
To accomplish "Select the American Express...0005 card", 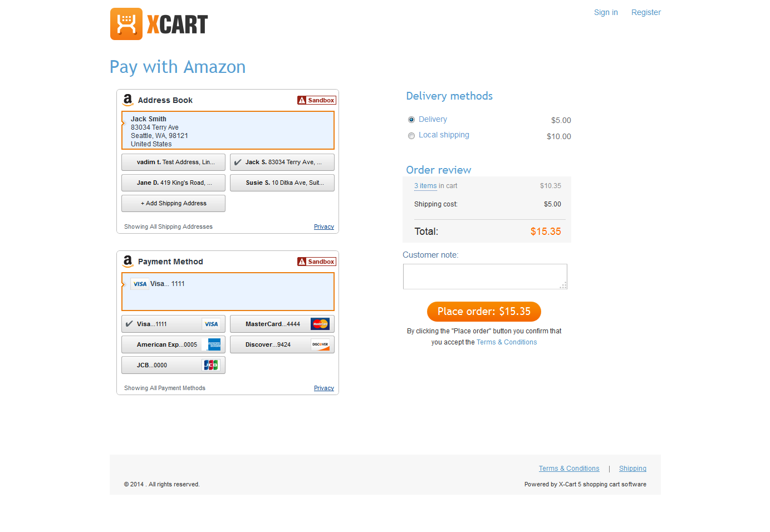I will pos(173,344).
